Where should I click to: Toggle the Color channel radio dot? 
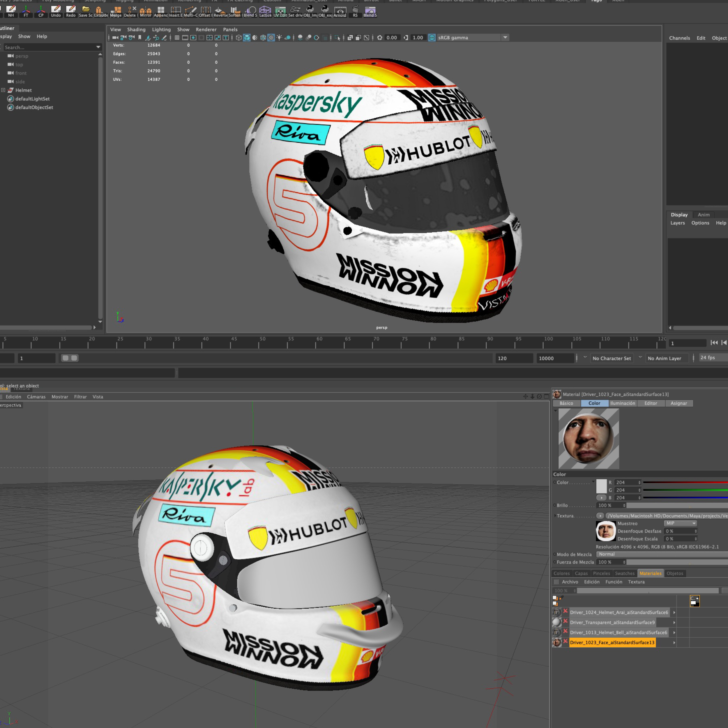pos(555,482)
